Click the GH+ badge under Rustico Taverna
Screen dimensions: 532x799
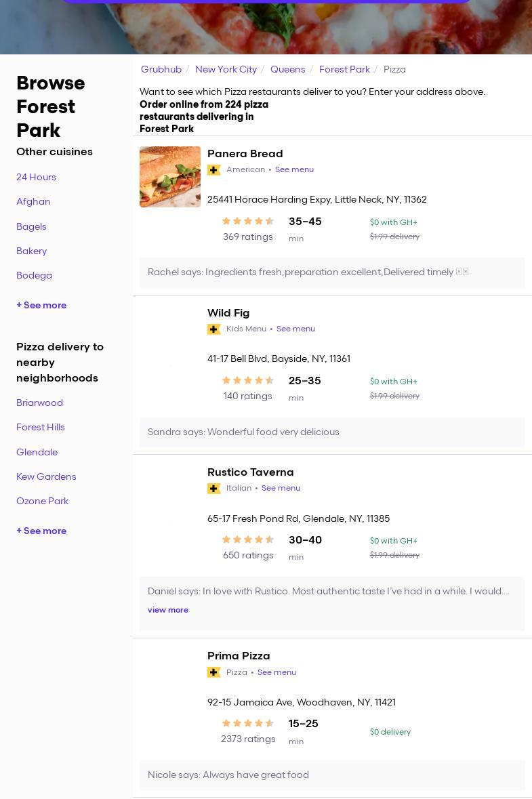click(x=214, y=489)
